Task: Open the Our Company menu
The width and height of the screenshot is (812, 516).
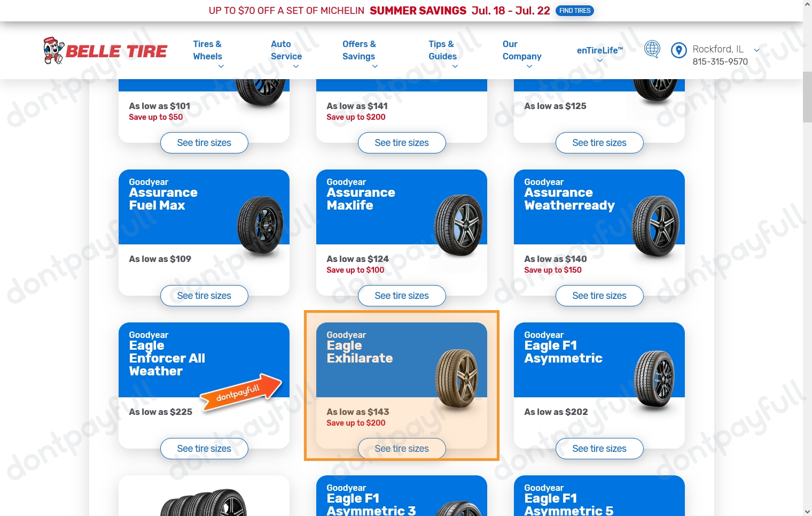Action: pyautogui.click(x=522, y=55)
